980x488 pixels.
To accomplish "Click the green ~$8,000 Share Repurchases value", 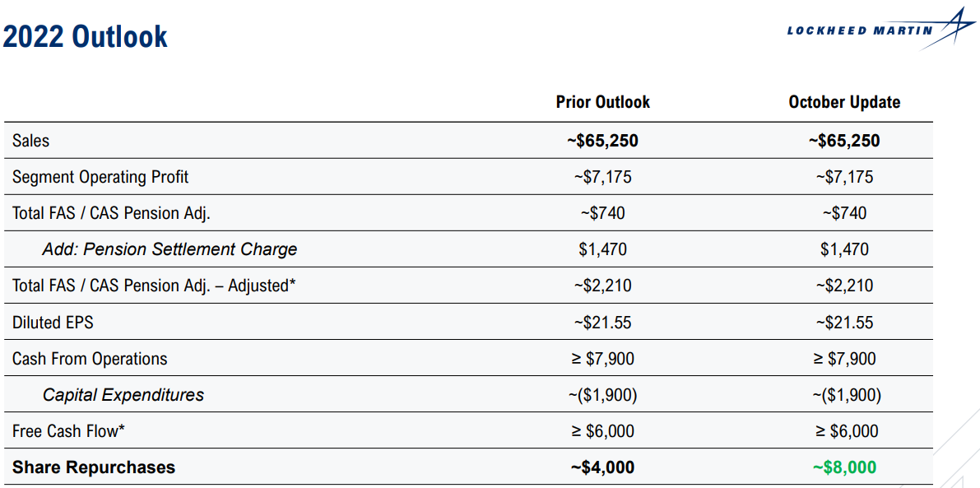I will pyautogui.click(x=844, y=467).
